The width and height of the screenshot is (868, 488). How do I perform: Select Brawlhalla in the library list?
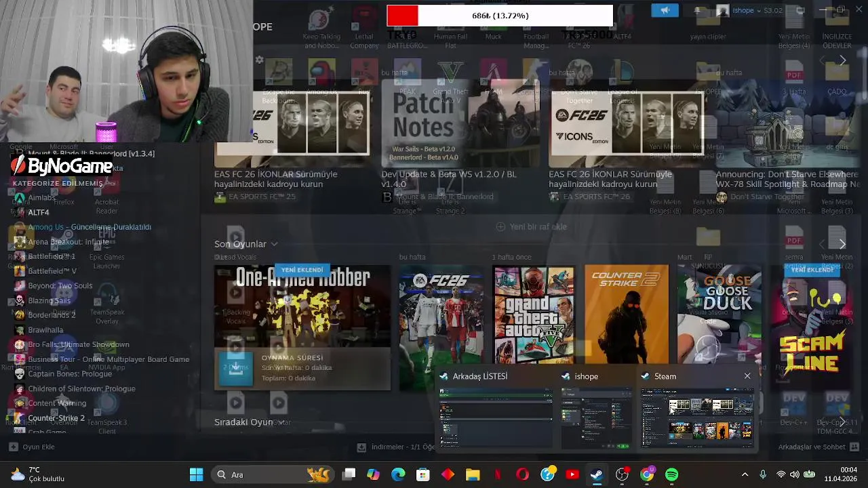45,330
